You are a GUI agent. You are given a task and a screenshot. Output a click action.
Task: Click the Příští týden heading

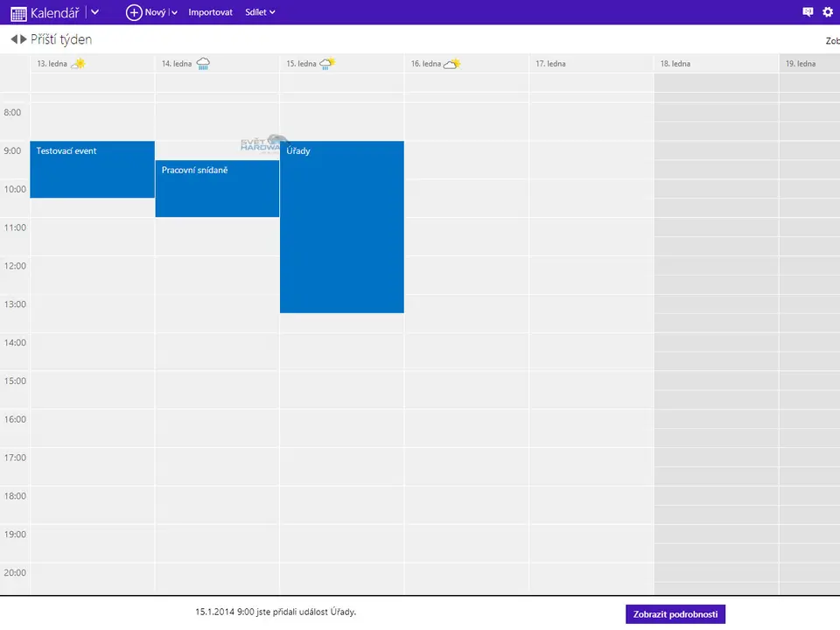point(61,39)
